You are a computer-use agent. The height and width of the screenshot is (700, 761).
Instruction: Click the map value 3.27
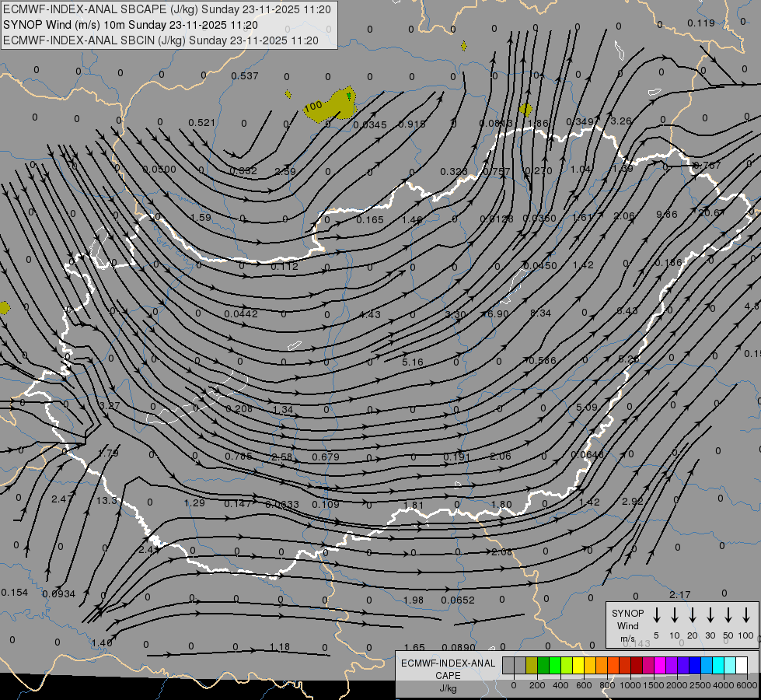pyautogui.click(x=109, y=406)
